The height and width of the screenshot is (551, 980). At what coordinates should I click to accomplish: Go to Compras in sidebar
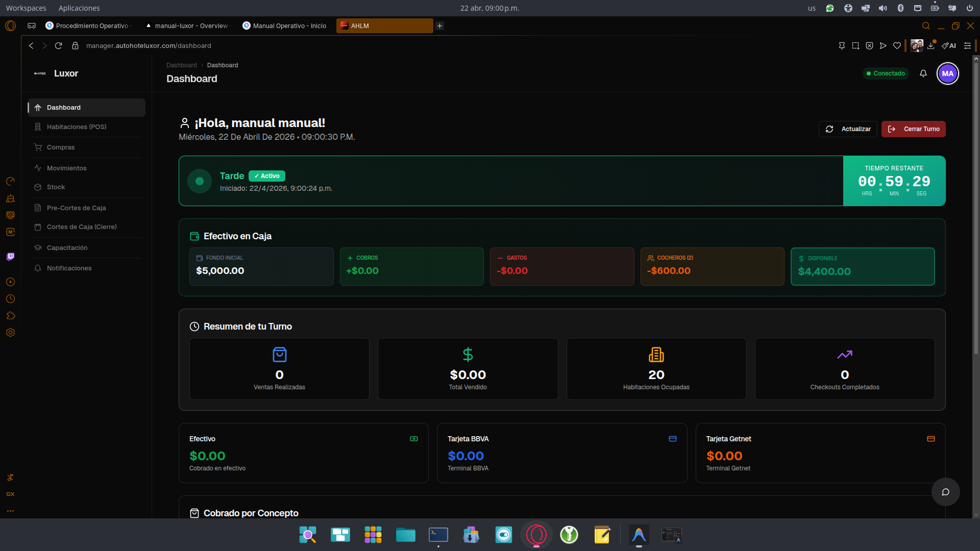tap(87, 147)
